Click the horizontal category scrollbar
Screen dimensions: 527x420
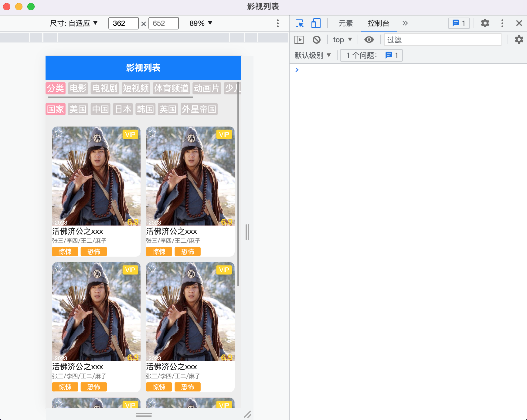[120, 97]
